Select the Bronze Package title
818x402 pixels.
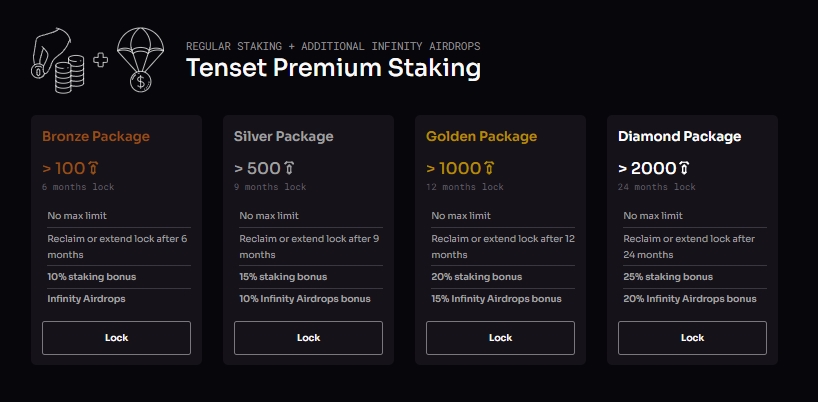[96, 137]
